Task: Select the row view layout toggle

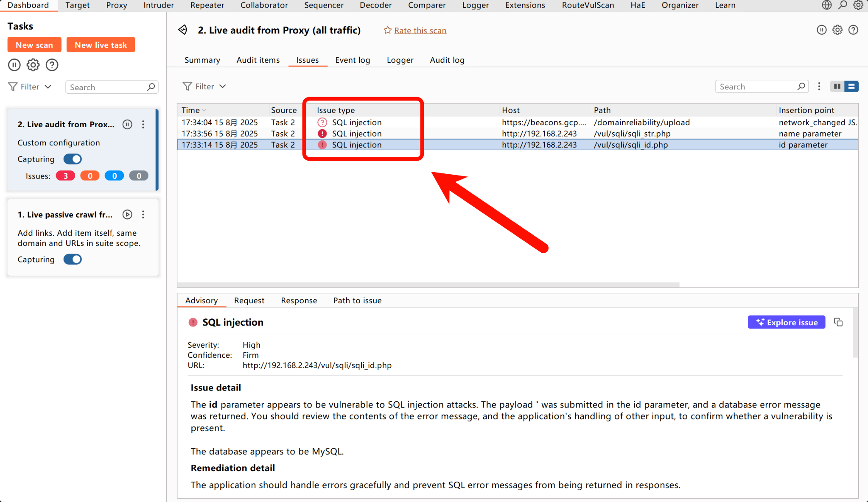Action: tap(851, 86)
